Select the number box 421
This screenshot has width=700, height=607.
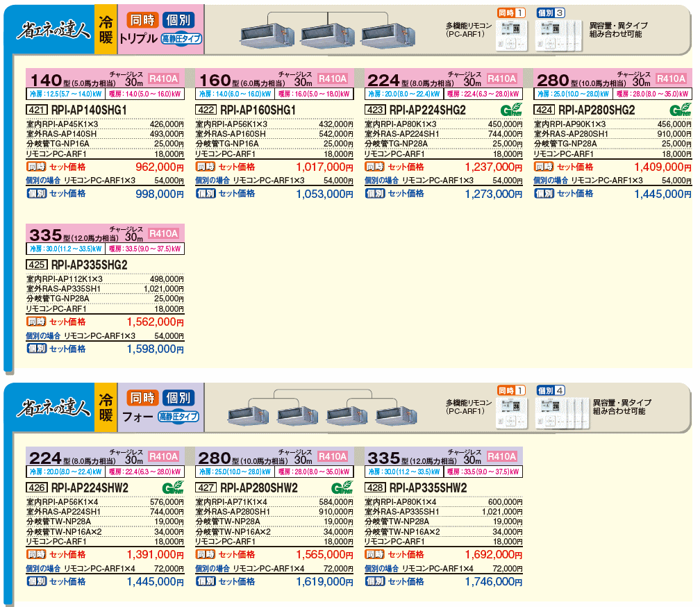(x=37, y=110)
